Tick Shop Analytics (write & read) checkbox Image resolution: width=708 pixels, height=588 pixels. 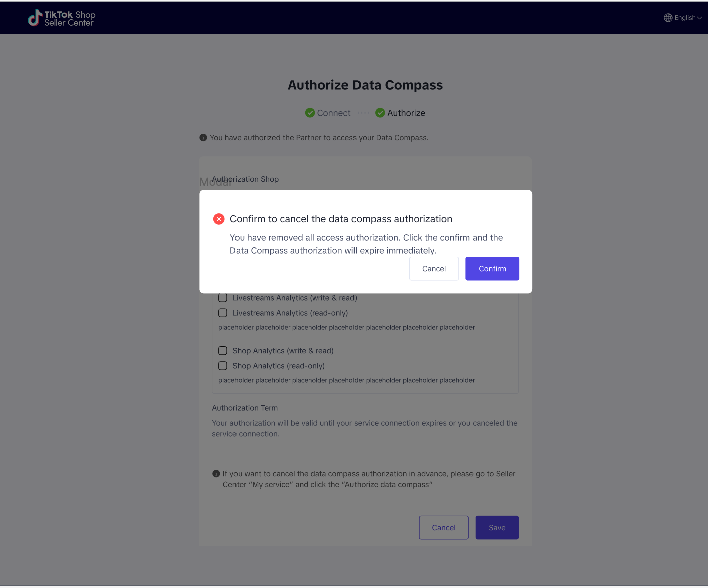pos(223,351)
